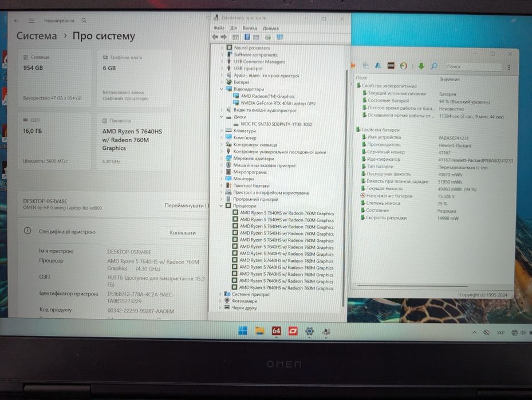The width and height of the screenshot is (532, 400).
Task: Click the Система breadcrumb link
Action: tap(37, 35)
